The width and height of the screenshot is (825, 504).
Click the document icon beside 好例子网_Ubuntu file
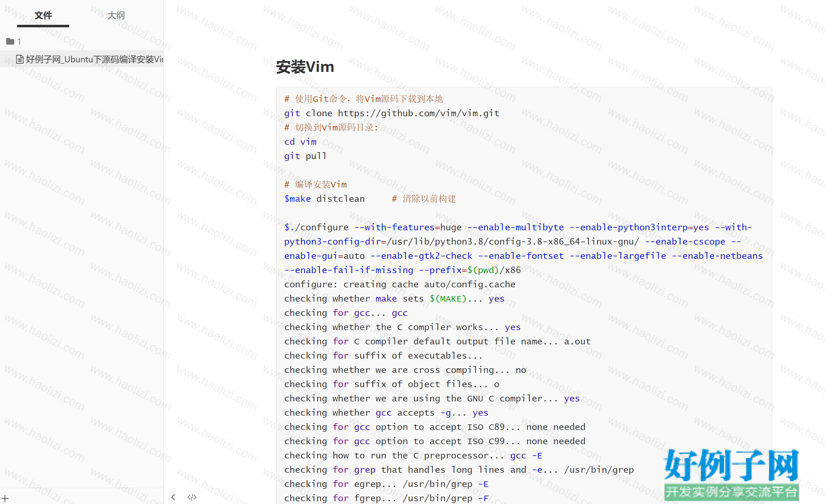20,59
